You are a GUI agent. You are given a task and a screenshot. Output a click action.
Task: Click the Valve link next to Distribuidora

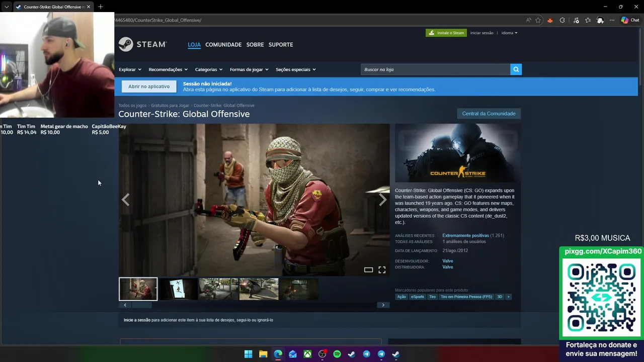tap(448, 267)
